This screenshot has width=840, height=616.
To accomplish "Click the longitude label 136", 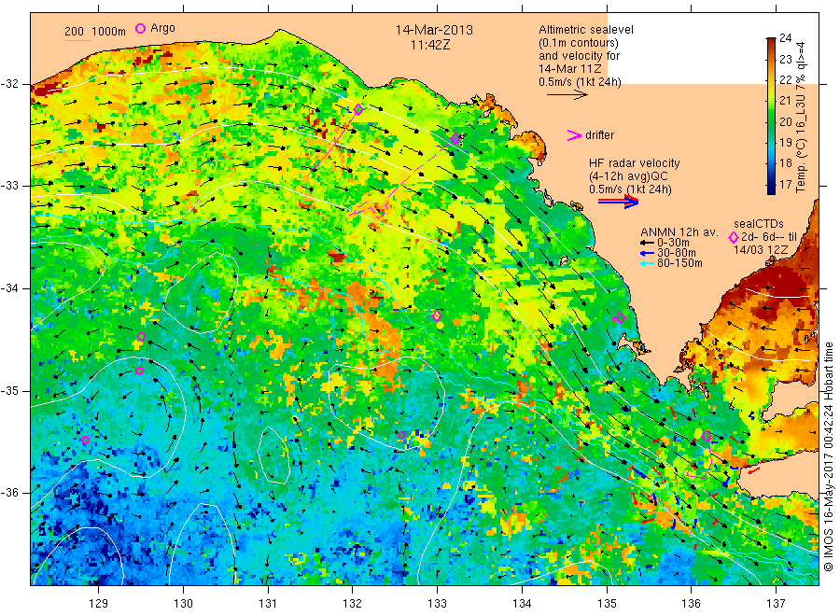I will (x=691, y=604).
